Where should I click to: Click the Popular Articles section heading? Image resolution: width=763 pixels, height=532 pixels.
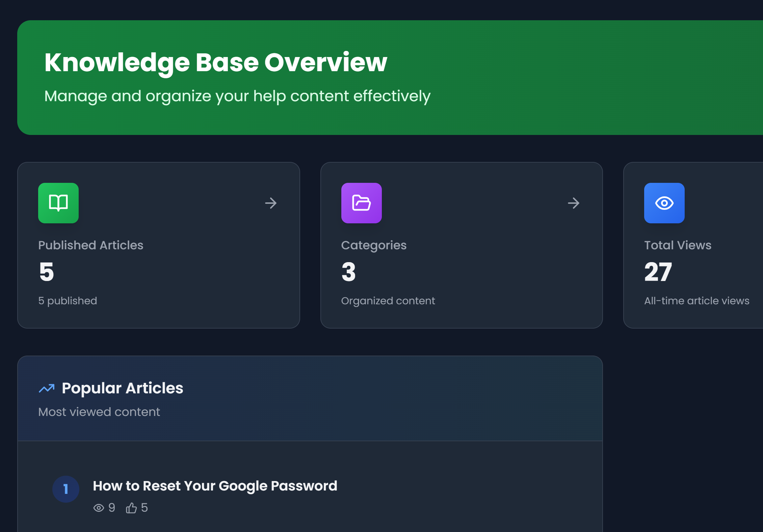pos(122,388)
